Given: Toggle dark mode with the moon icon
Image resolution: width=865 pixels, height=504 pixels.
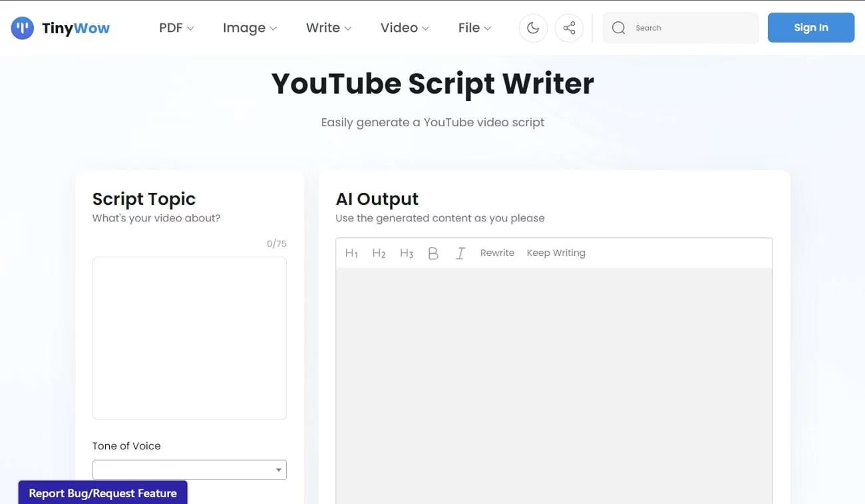Looking at the screenshot, I should click(x=533, y=28).
